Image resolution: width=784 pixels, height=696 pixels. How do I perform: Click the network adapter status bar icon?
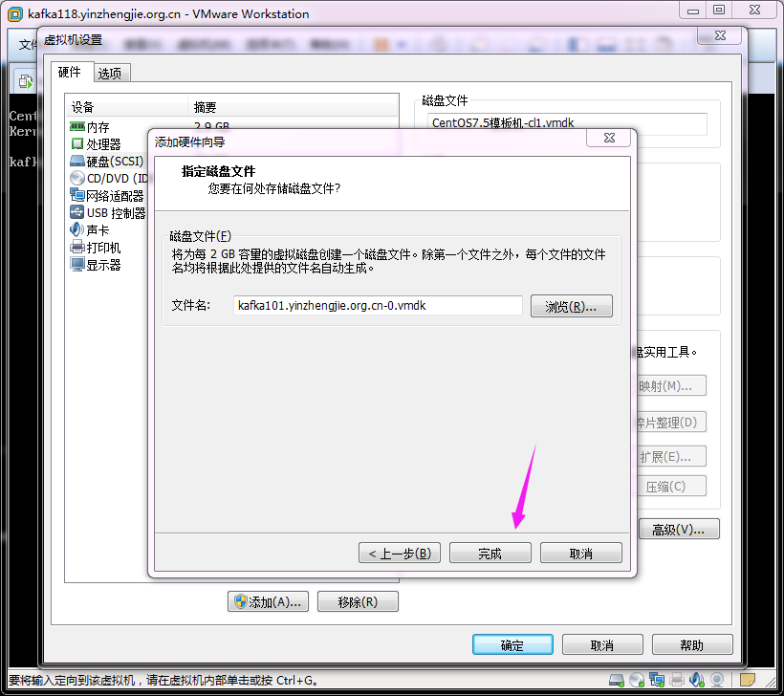tap(657, 680)
